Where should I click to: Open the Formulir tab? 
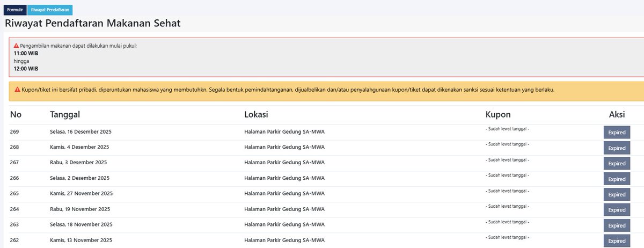[14, 10]
